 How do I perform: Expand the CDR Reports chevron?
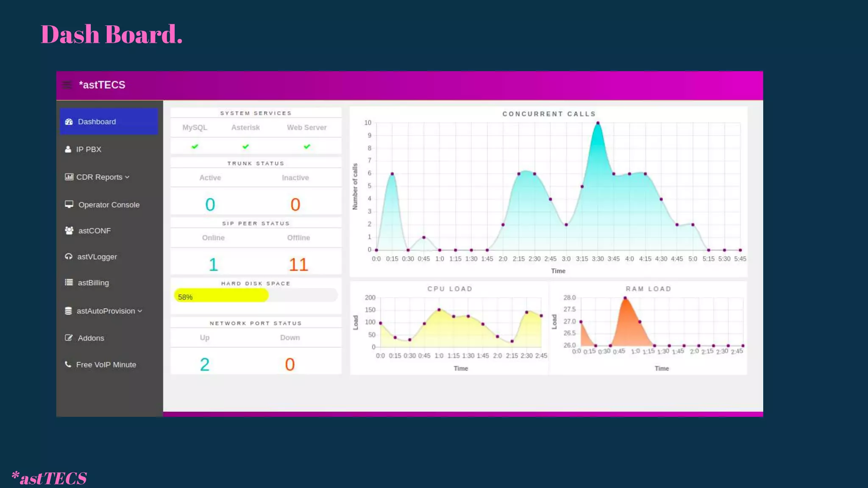point(127,177)
